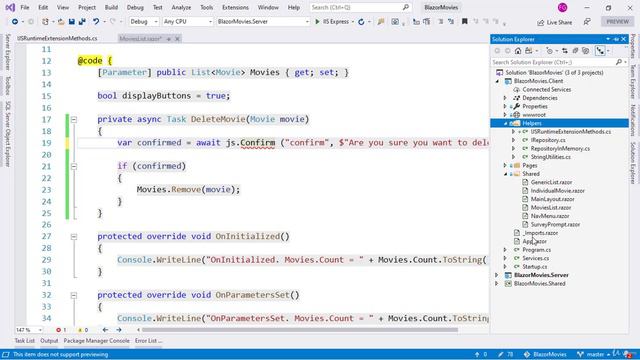Navigate to next issue with right arrow

119,330
